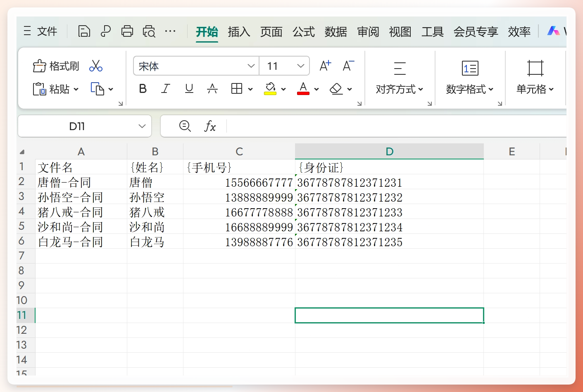Screen dimensions: 583x392
Task: Toggle strikethrough formatting
Action: 212,88
